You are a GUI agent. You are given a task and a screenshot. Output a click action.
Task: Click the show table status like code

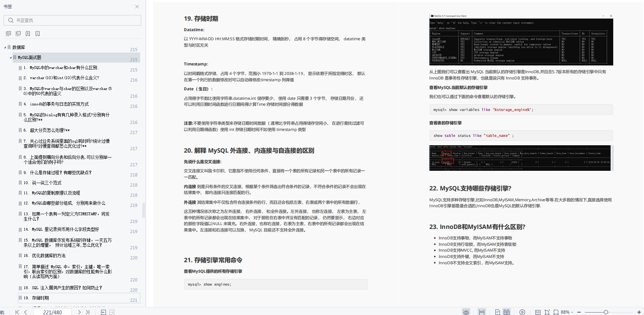tap(521, 135)
